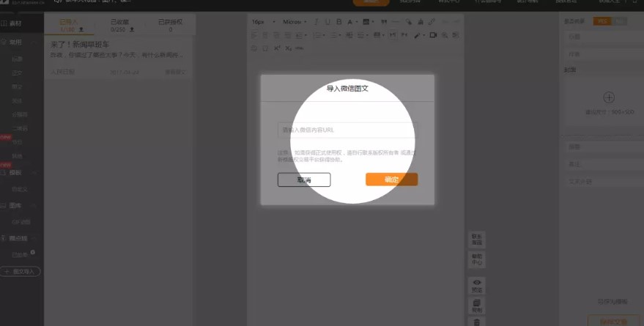Switch to the 已获授权 tab

(x=171, y=26)
